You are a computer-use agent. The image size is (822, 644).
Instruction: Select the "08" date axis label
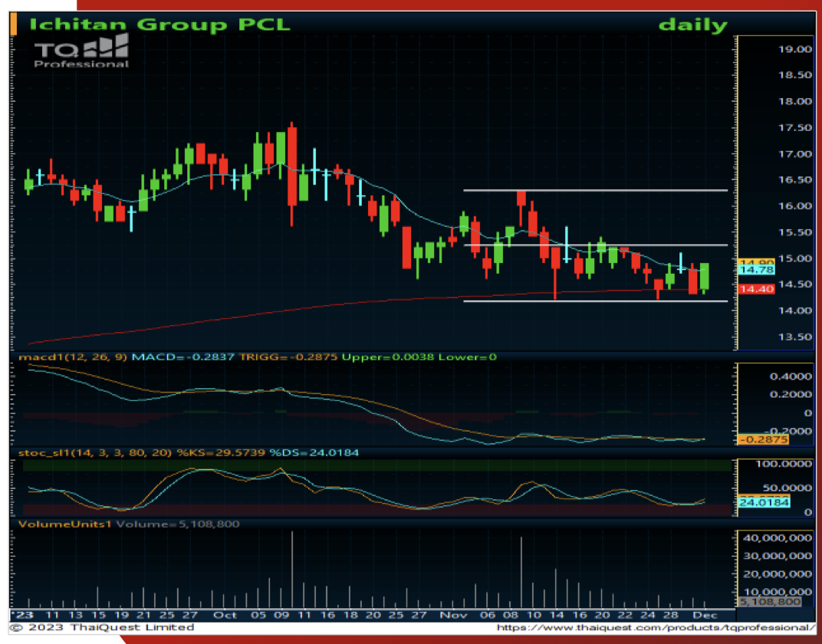tap(511, 615)
